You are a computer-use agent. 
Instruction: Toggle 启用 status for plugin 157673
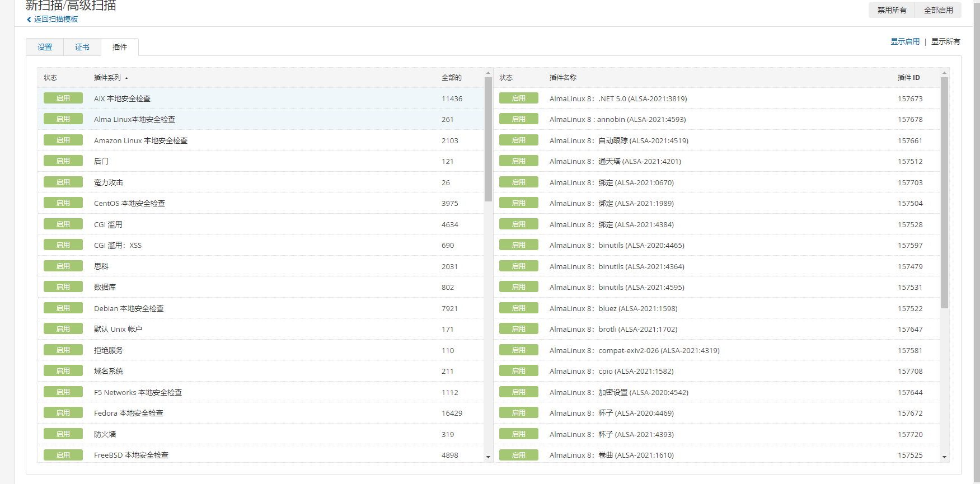(519, 98)
